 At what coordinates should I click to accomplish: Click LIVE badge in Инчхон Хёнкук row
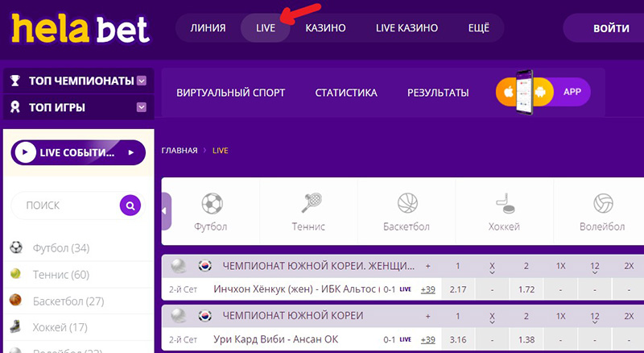[x=406, y=289]
